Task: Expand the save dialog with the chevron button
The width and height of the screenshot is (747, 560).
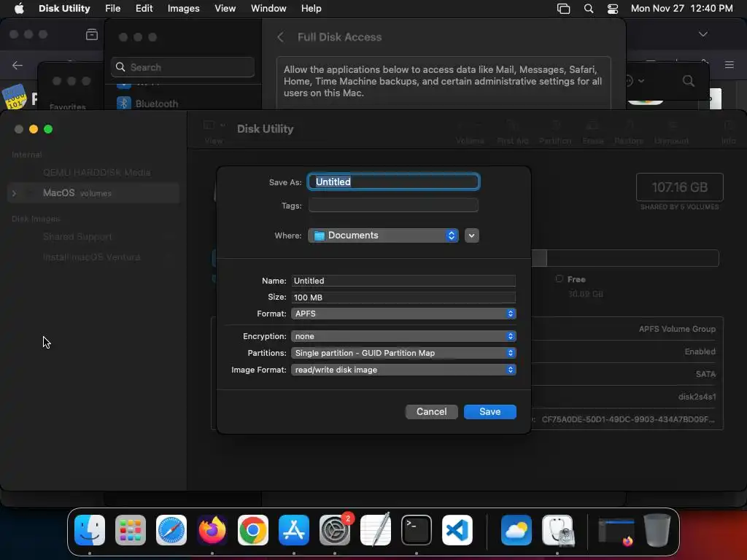Action: click(472, 236)
